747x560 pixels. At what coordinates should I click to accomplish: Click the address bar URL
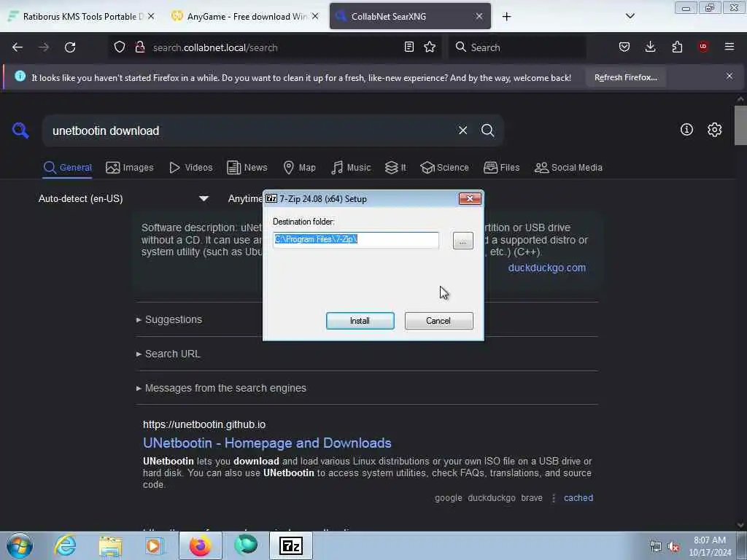pos(215,47)
